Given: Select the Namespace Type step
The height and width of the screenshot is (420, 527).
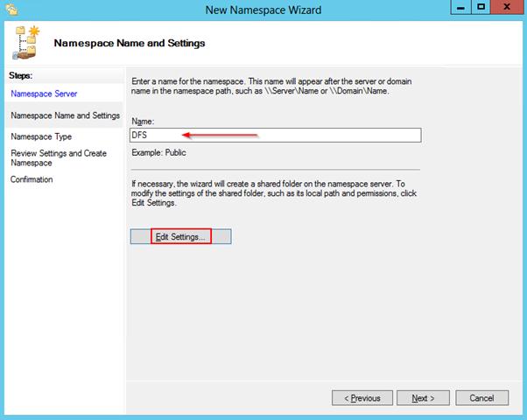Looking at the screenshot, I should pos(41,136).
